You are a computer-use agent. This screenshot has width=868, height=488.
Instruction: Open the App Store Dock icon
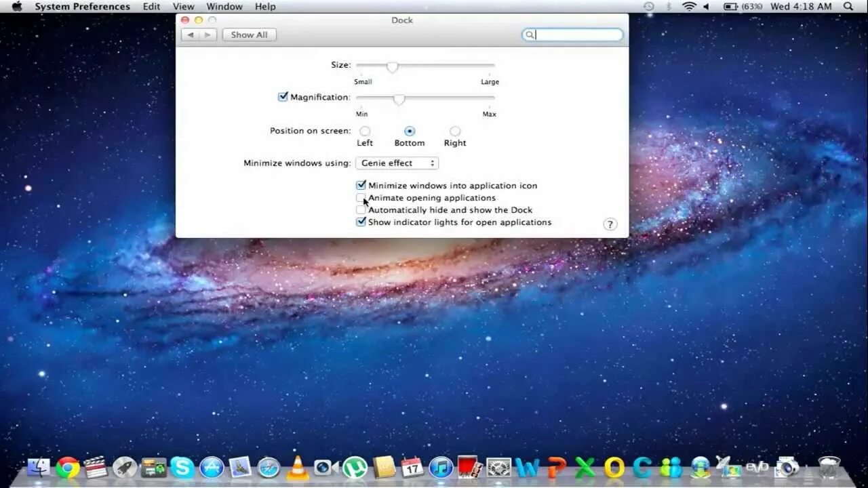[212, 468]
